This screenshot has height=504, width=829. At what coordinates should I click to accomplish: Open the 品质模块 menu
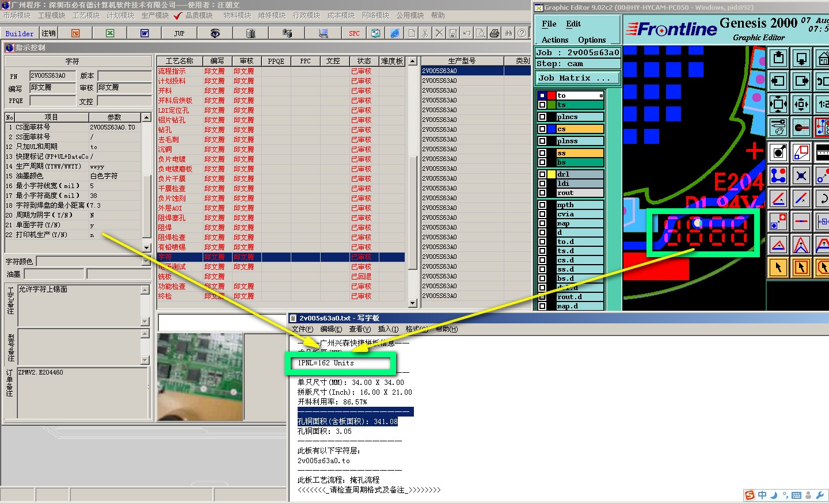(x=199, y=16)
